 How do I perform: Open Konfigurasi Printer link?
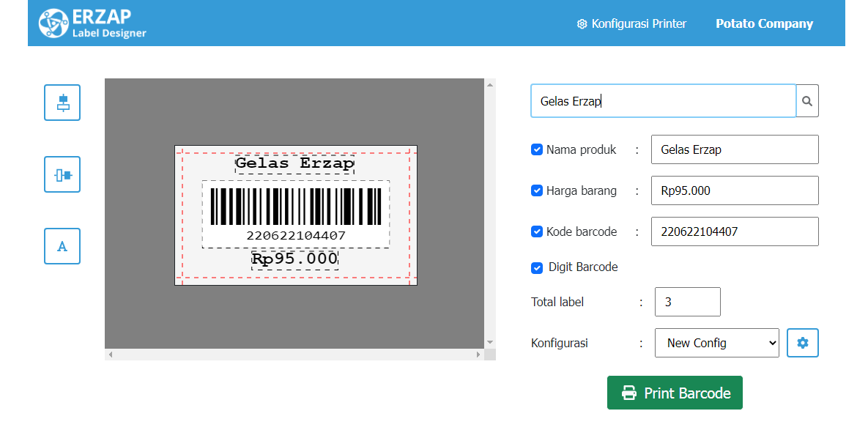631,23
